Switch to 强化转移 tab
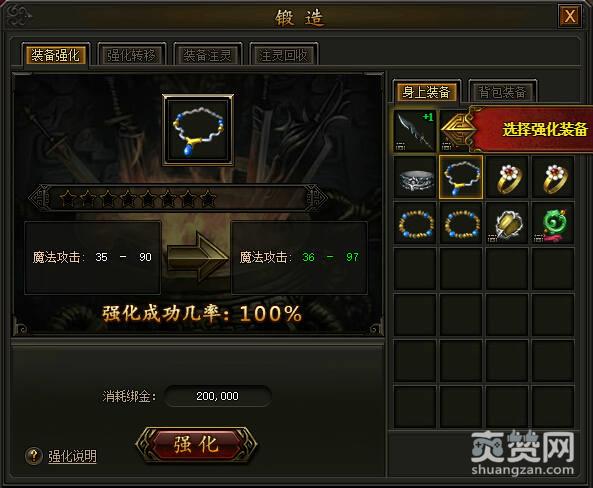Screen dimensions: 593x488 click(x=131, y=55)
